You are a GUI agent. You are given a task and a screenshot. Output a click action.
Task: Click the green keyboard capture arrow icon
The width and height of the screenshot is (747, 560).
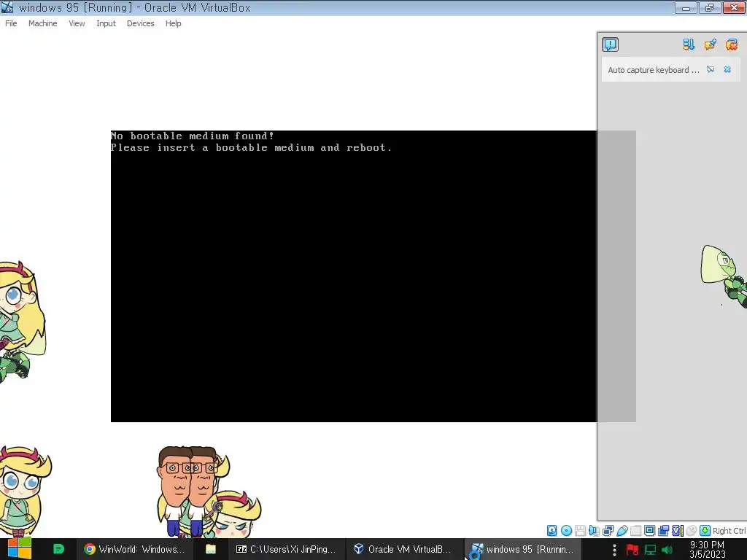coord(705,531)
